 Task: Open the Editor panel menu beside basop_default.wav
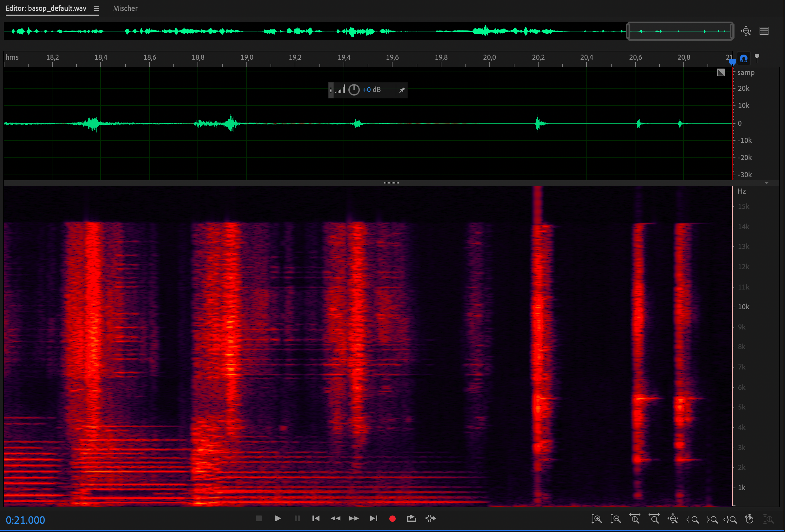tap(96, 9)
